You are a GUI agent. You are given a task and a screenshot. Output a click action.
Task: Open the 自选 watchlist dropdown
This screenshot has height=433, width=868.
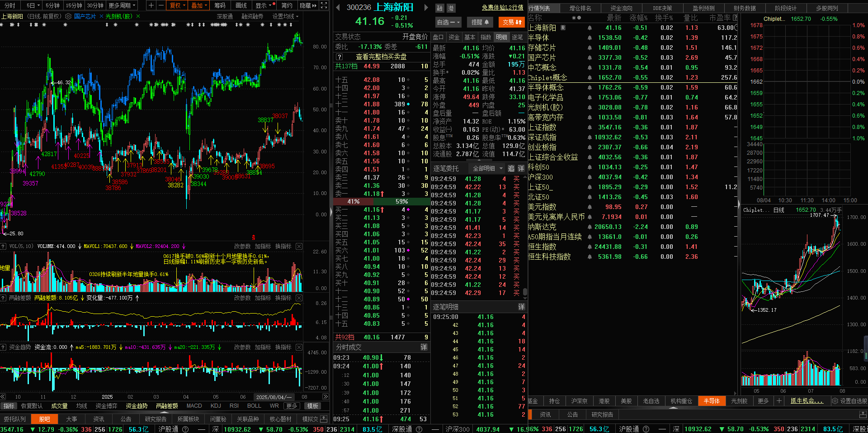[x=448, y=22]
